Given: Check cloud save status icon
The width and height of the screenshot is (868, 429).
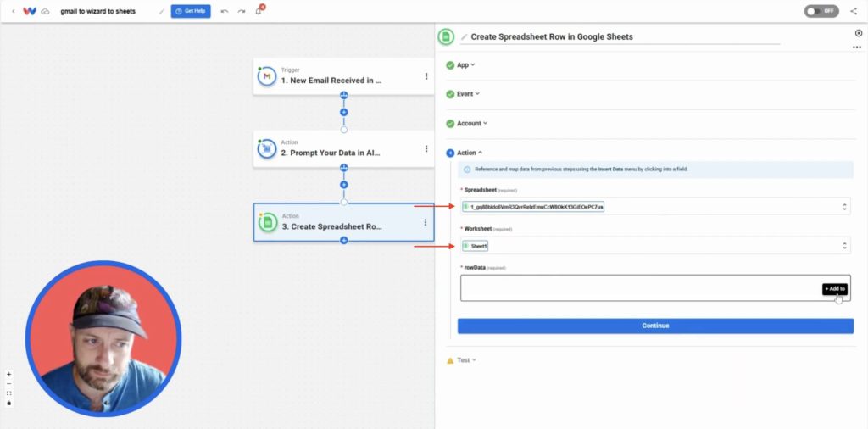Looking at the screenshot, I should pos(46,11).
